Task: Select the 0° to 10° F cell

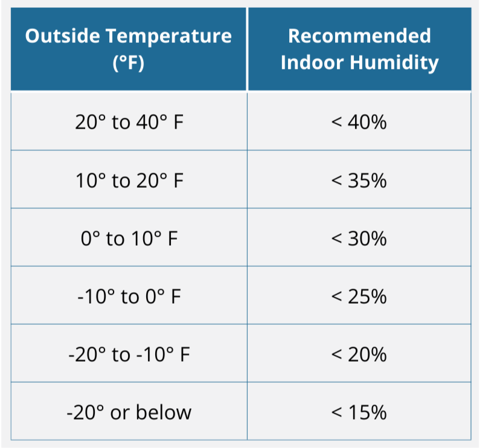Action: pyautogui.click(x=129, y=238)
